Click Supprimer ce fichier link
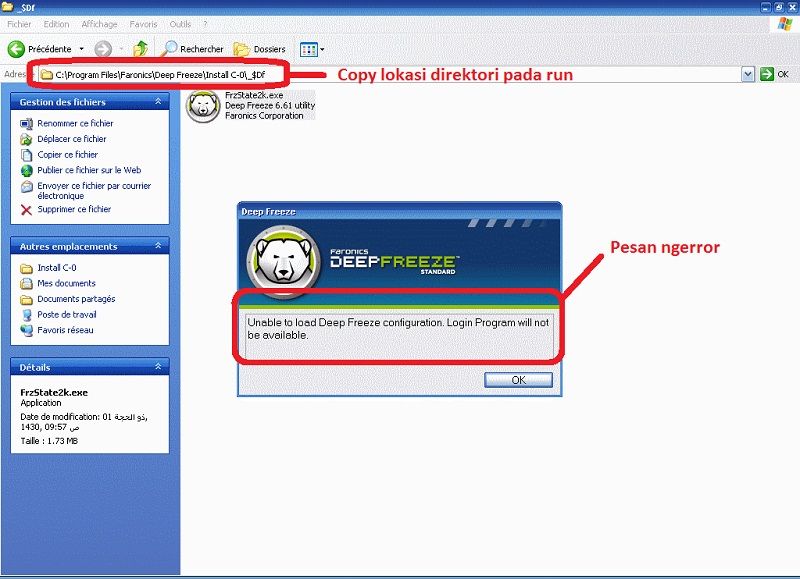Image resolution: width=800 pixels, height=579 pixels. [x=74, y=209]
